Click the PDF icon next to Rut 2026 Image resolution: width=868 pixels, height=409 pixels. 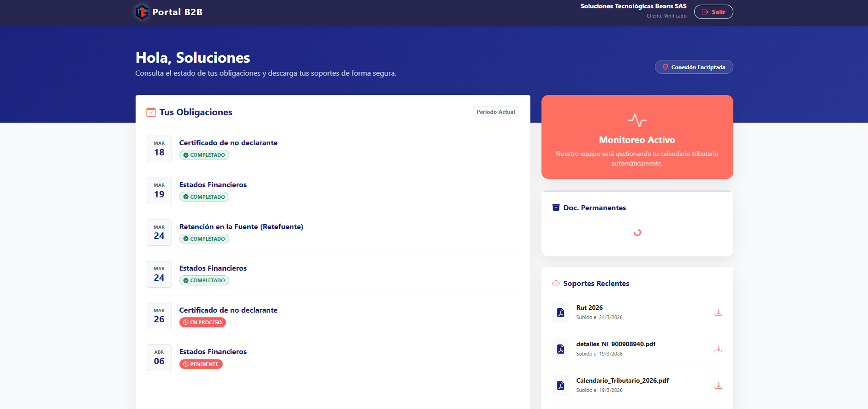coord(560,313)
